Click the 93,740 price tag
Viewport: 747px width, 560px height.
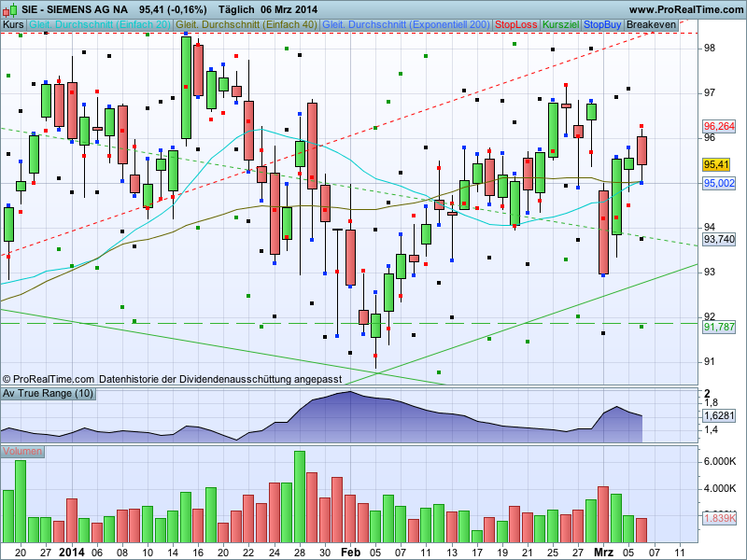click(719, 240)
